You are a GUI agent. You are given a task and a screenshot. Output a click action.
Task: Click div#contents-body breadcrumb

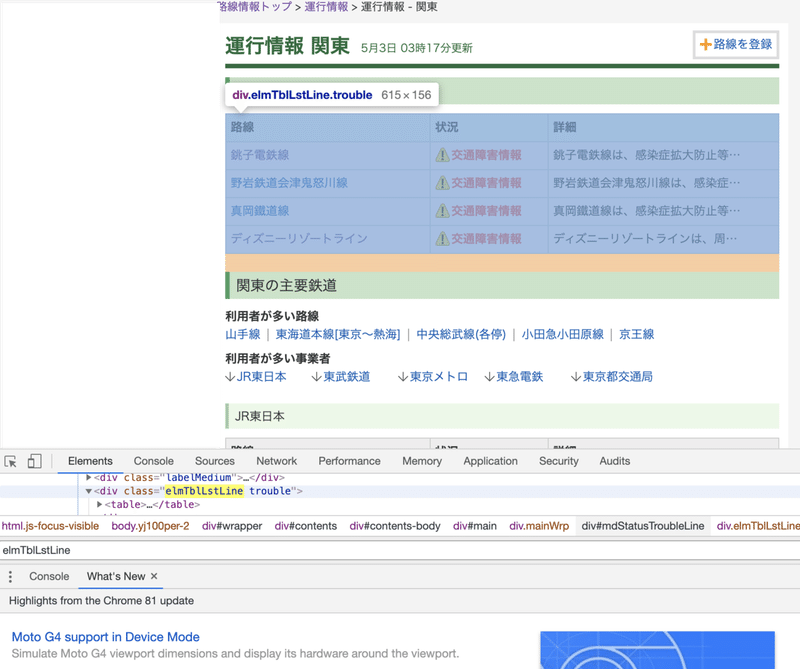pyautogui.click(x=395, y=526)
